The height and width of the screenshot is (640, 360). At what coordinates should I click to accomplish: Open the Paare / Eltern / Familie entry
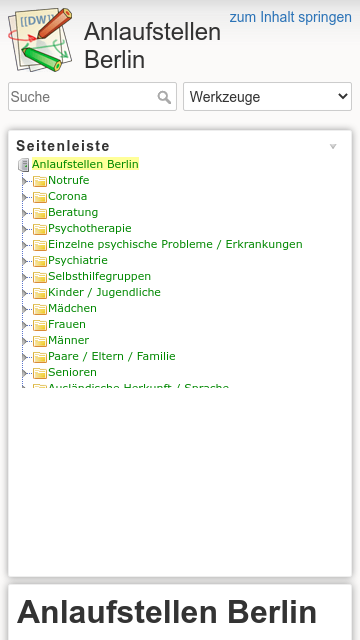coord(111,356)
